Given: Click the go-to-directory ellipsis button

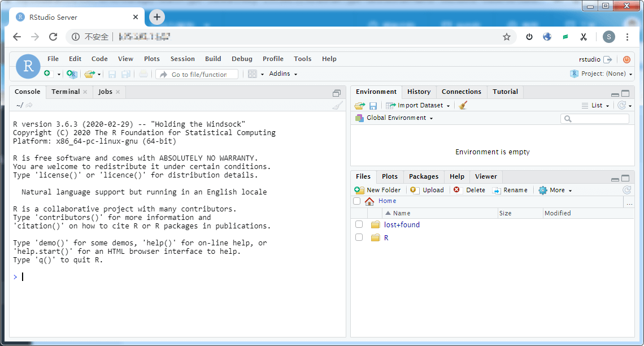Looking at the screenshot, I should (x=629, y=202).
